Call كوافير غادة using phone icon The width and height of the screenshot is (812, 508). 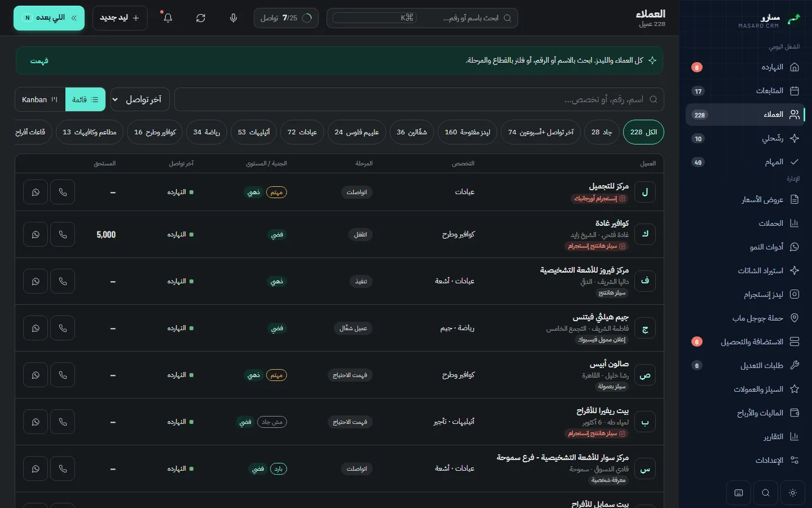(63, 235)
